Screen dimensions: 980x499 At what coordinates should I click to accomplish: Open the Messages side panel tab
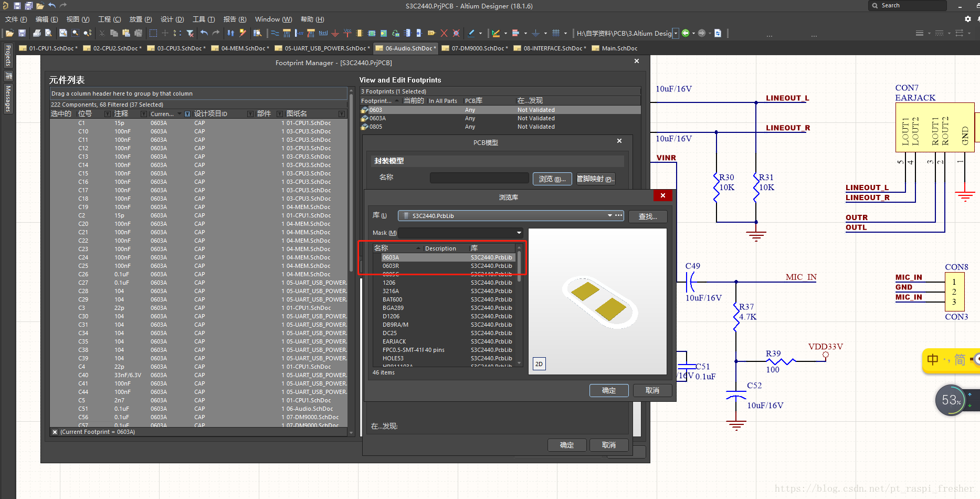pyautogui.click(x=8, y=99)
